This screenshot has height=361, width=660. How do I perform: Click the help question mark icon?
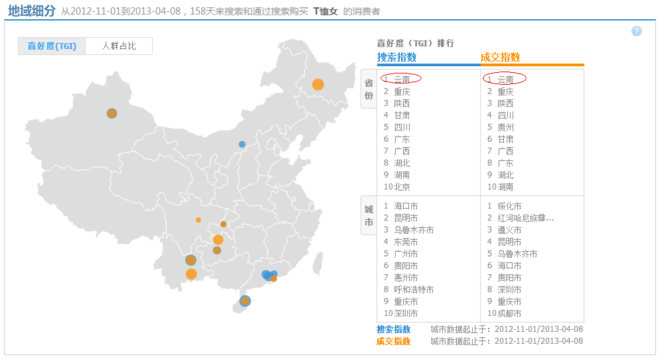(636, 31)
